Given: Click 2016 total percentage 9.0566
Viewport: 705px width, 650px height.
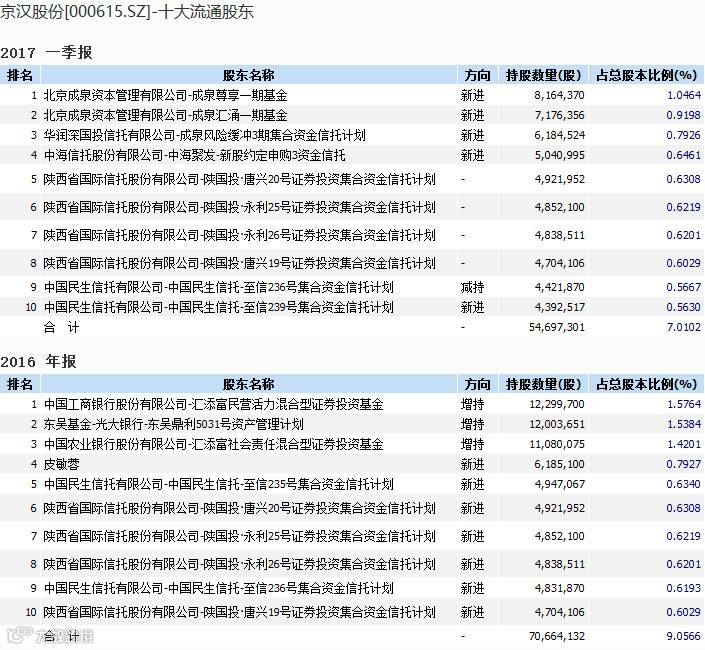Looking at the screenshot, I should tap(683, 637).
